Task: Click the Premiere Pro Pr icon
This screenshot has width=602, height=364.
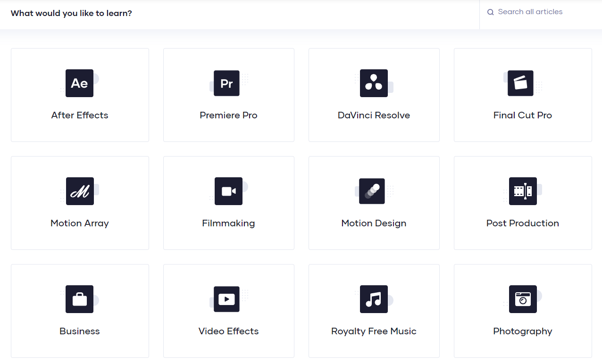Action: 227,83
